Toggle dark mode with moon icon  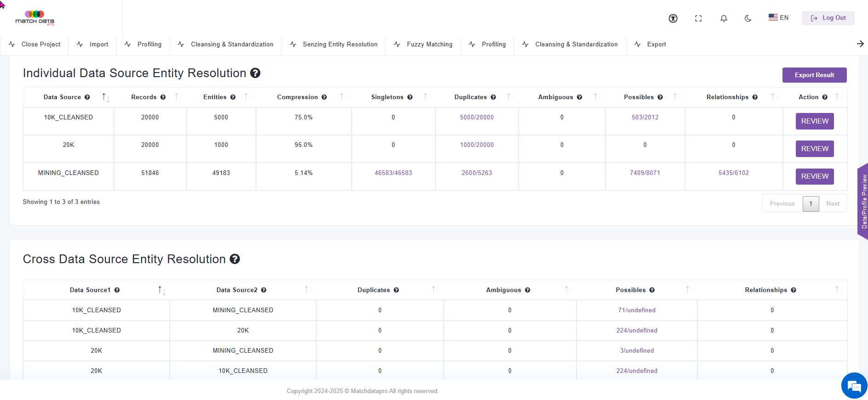pyautogui.click(x=748, y=18)
